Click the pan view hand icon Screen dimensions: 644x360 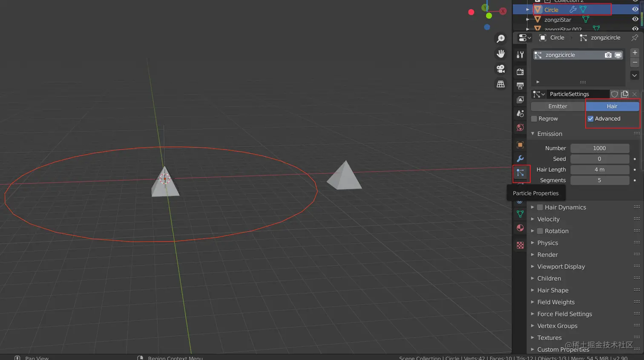[501, 54]
